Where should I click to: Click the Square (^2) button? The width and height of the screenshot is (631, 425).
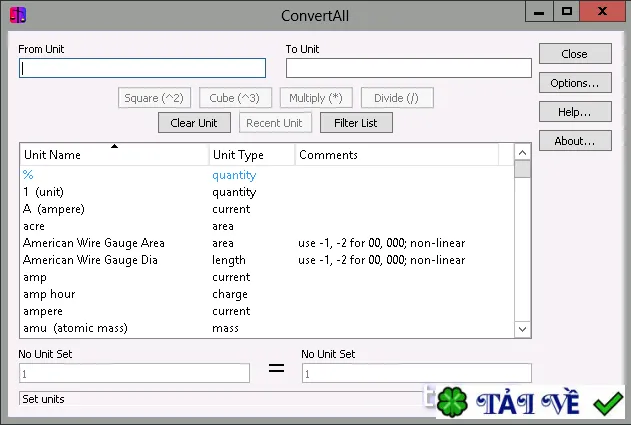pos(154,98)
